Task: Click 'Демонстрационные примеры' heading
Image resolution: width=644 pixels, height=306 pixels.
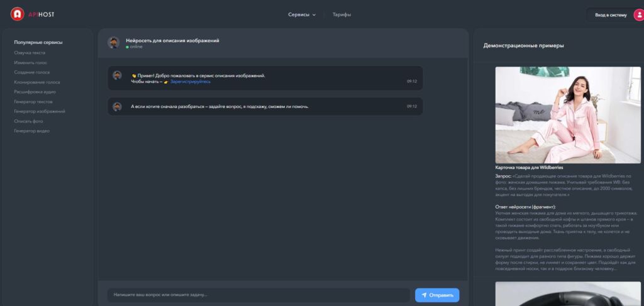Action: click(523, 45)
